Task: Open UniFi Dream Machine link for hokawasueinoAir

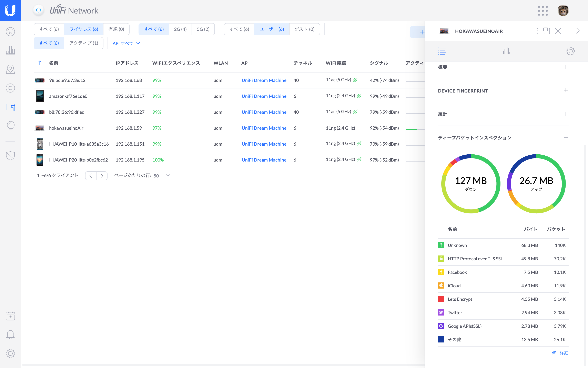Action: [264, 128]
